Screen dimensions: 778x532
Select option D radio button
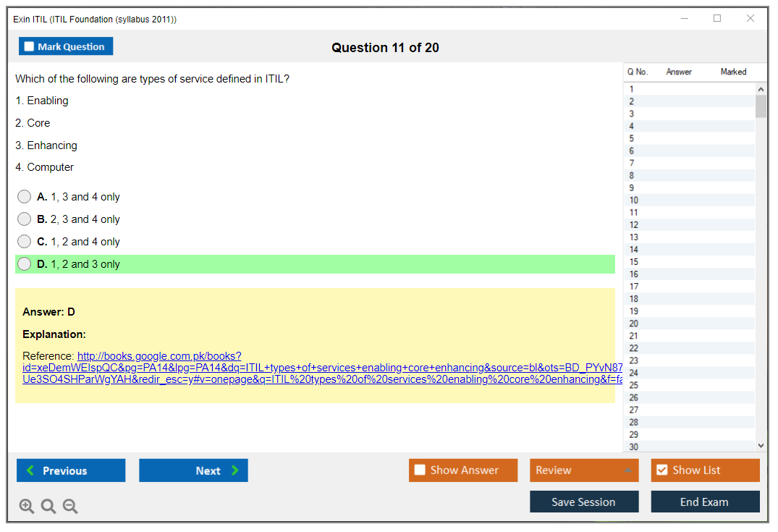click(25, 264)
